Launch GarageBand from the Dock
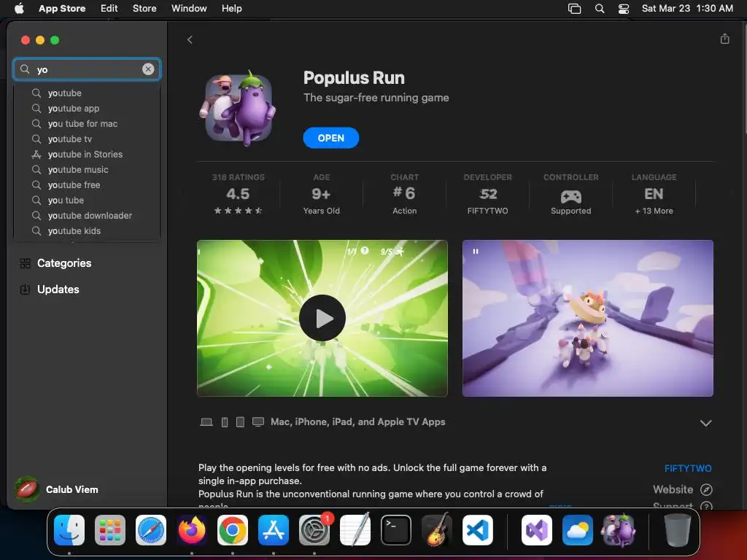 [437, 529]
